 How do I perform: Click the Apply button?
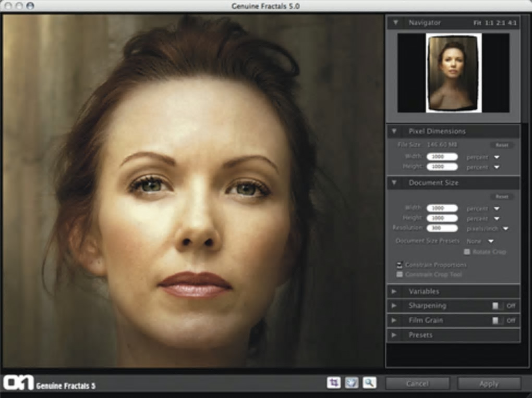(x=488, y=383)
